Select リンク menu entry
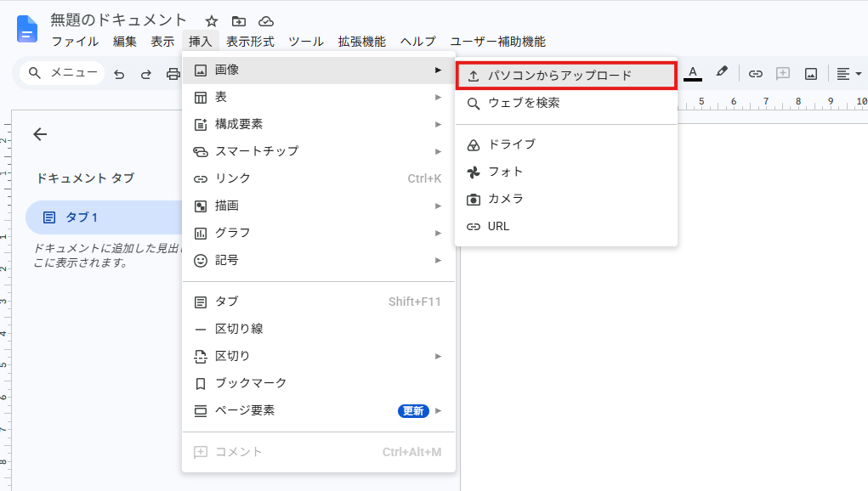The width and height of the screenshot is (868, 491). coord(319,178)
